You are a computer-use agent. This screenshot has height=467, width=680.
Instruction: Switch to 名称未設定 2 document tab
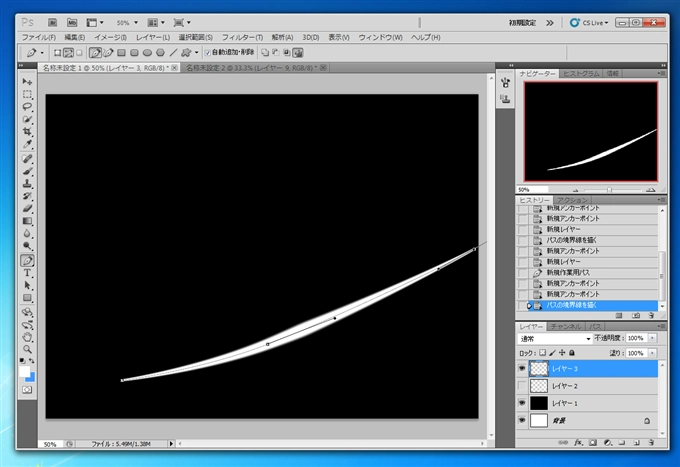[x=252, y=68]
